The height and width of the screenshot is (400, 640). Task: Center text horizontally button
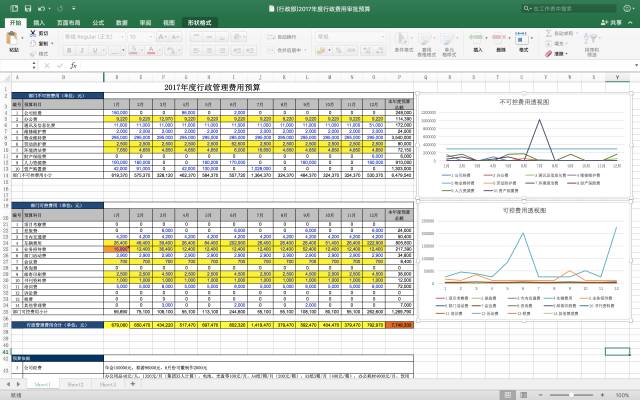click(x=209, y=51)
